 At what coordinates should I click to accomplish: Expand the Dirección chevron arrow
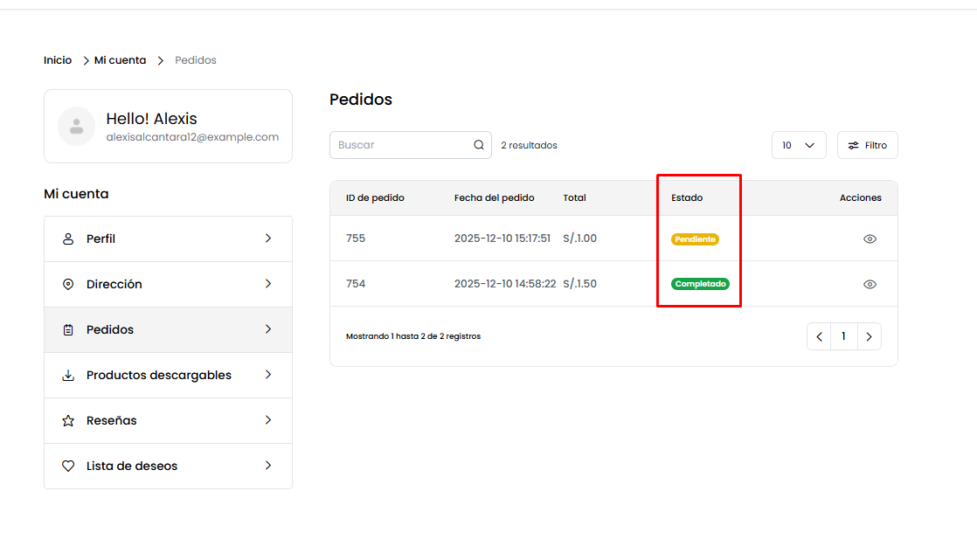pos(268,284)
